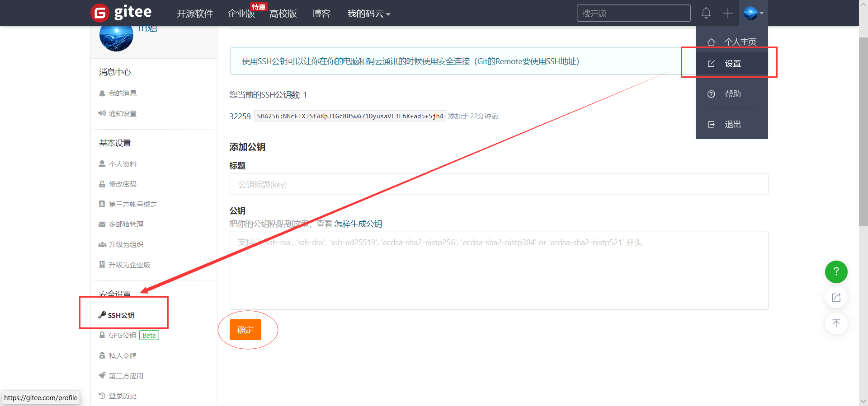Open GPG公钥 Beta page
This screenshot has height=406, width=868.
tap(129, 335)
